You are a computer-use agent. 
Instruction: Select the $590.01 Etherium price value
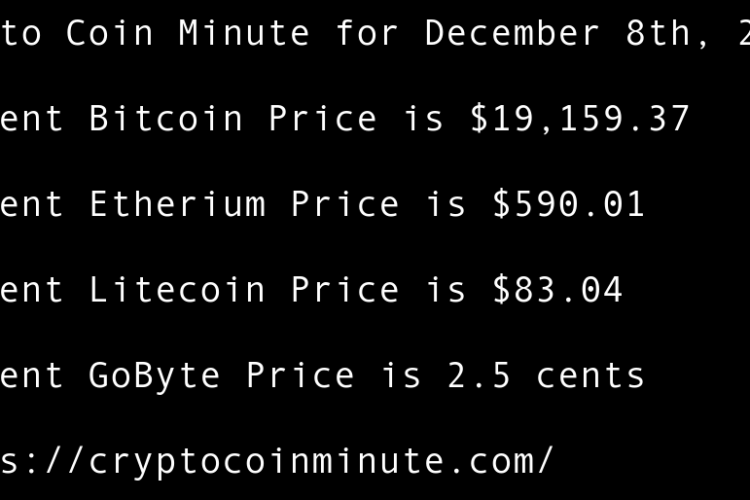568,205
